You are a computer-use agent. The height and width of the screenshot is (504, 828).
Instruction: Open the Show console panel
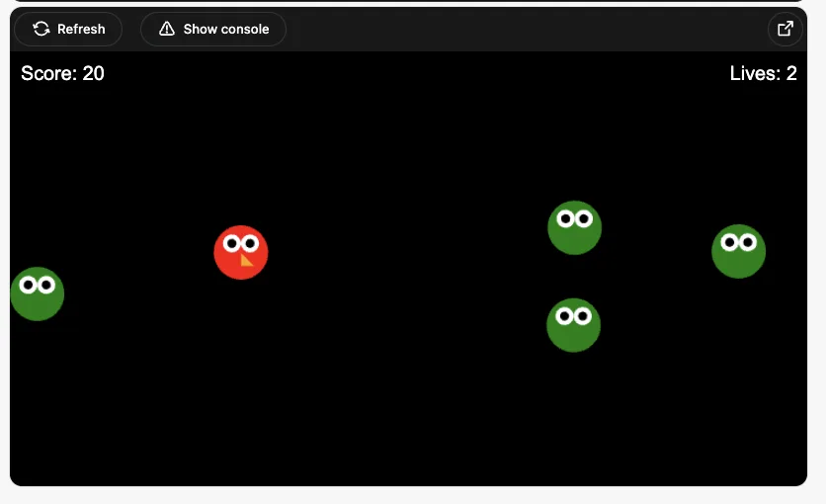(x=213, y=29)
